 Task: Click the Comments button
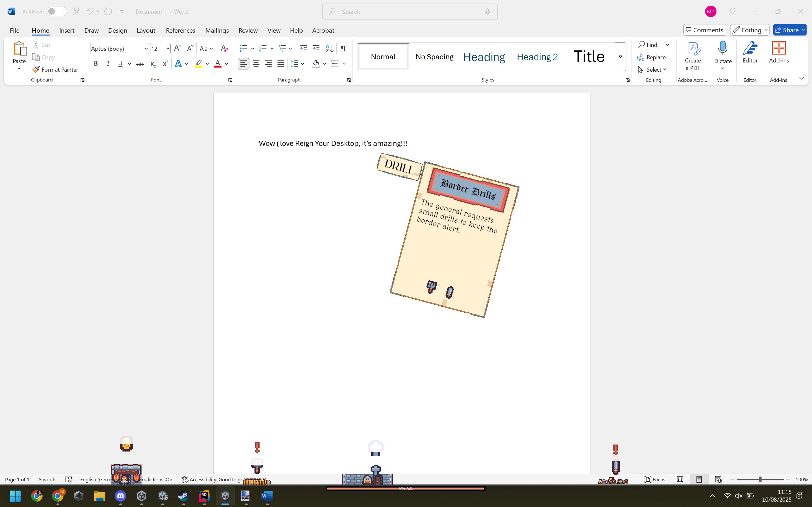click(705, 30)
